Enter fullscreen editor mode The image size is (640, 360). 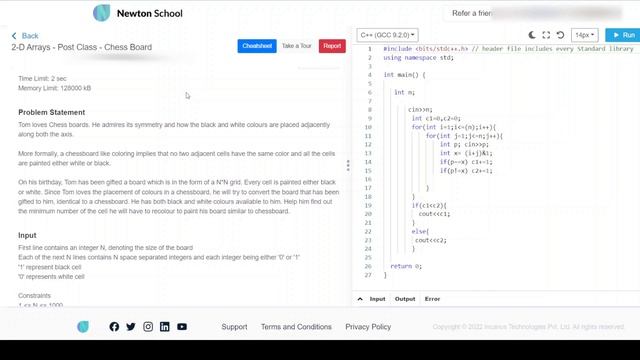click(546, 35)
